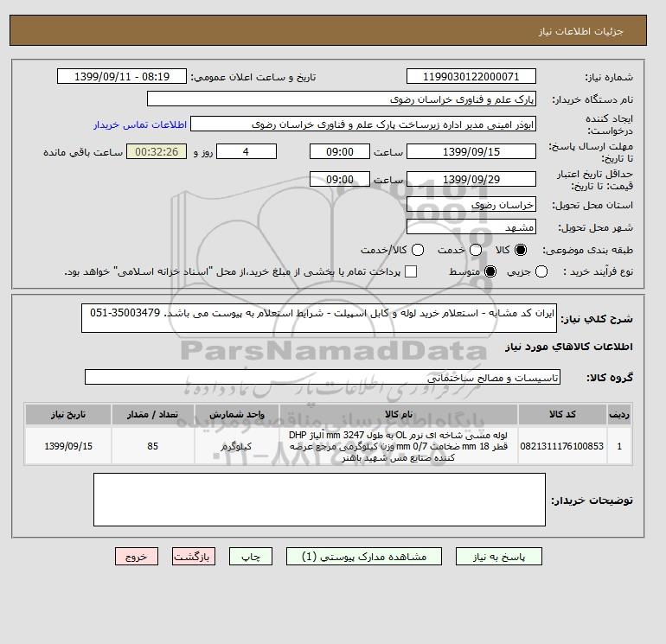The image size is (666, 644).
Task: Toggle the Islamic treasury payment checkbox
Action: pos(411,271)
